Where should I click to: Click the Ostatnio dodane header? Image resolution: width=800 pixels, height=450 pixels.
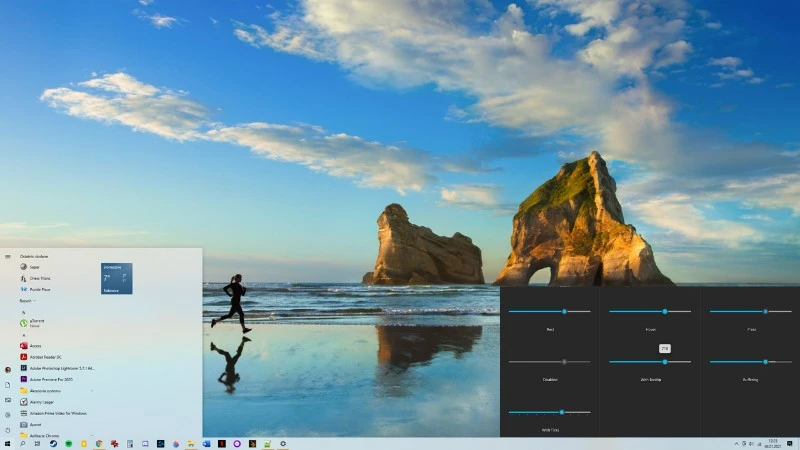tap(34, 256)
